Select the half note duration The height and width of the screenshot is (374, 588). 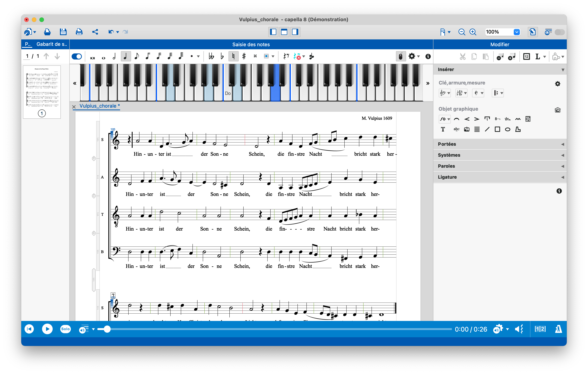click(x=114, y=56)
